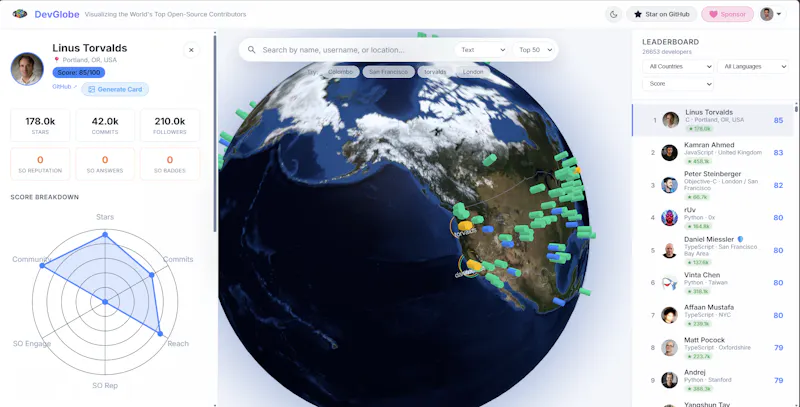Close the Linus Torvalds profile panel
The image size is (800, 407).
point(191,50)
